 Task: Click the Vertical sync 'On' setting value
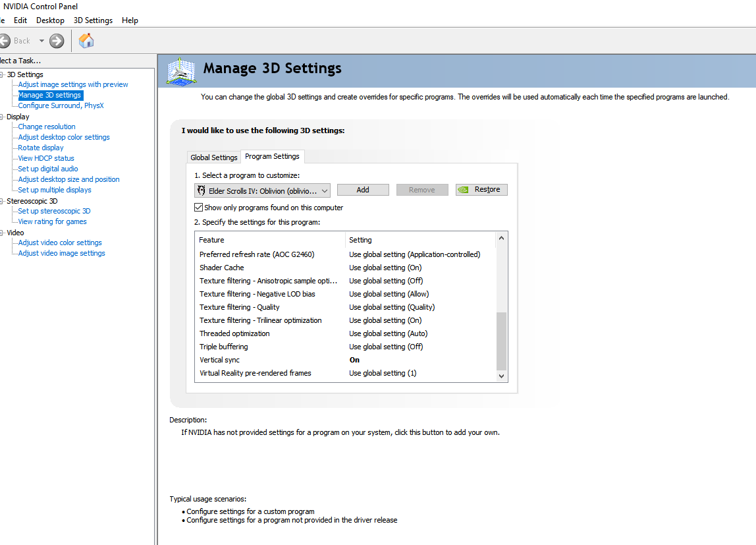pos(354,360)
